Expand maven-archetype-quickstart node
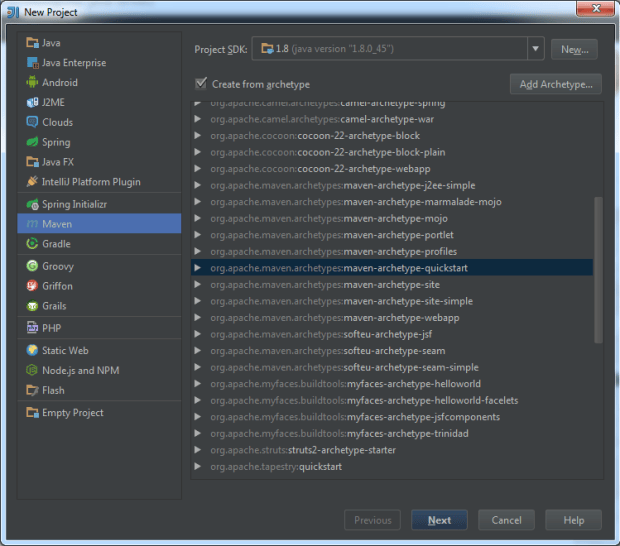620x546 pixels. click(x=198, y=268)
